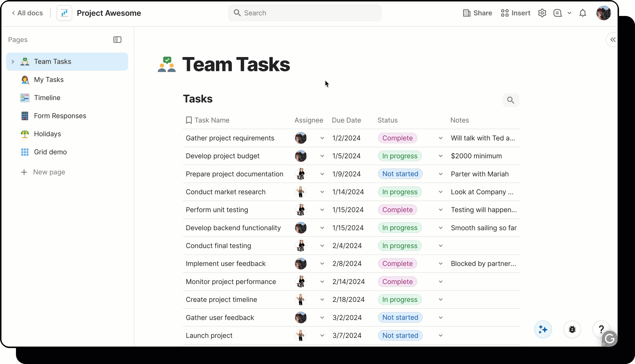The height and width of the screenshot is (364, 635).
Task: Open status dropdown for Conduct final testing
Action: click(x=441, y=246)
